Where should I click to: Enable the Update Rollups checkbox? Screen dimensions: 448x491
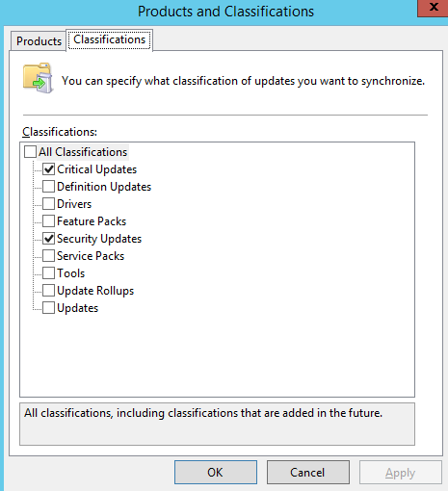[x=48, y=291]
